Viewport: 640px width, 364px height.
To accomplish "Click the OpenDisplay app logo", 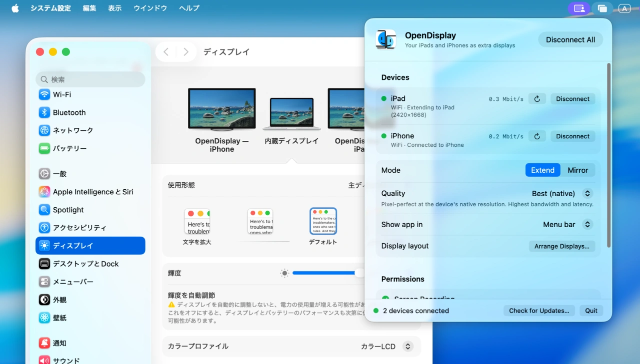I will 386,39.
